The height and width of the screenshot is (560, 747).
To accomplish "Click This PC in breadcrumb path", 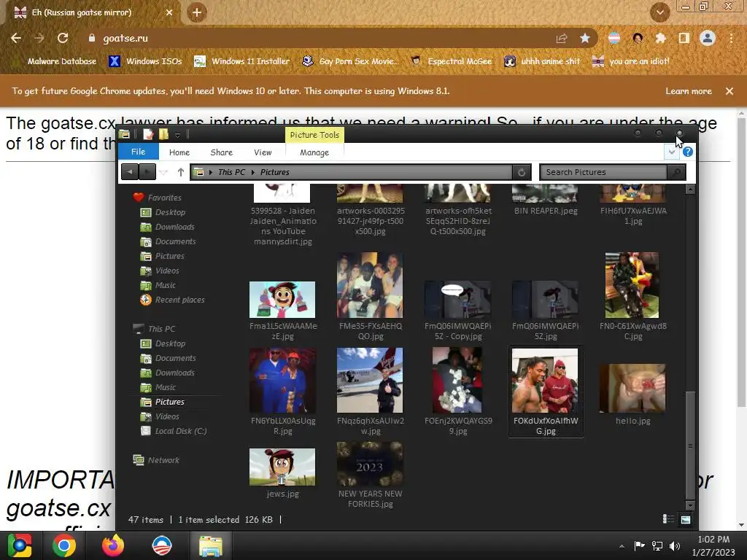I will pos(231,172).
